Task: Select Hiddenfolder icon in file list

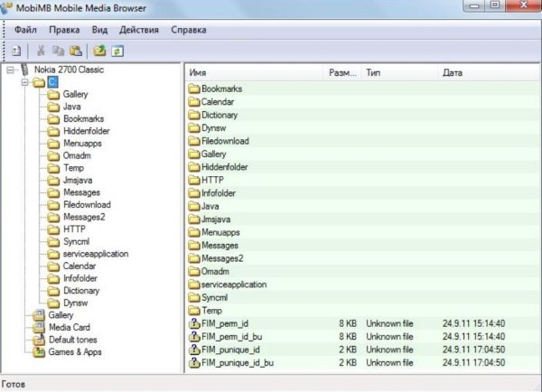Action: tap(194, 167)
